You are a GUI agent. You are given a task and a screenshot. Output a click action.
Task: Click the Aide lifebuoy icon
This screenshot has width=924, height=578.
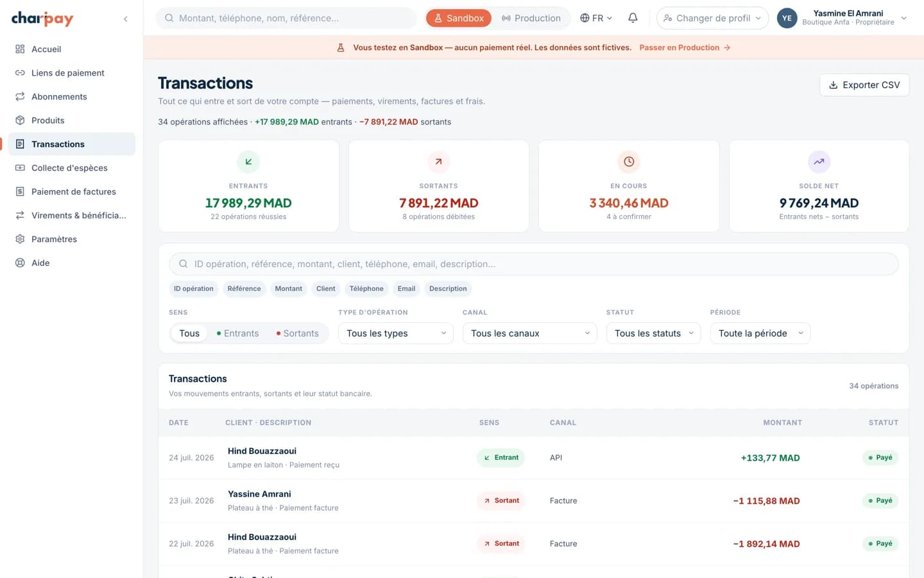(20, 263)
